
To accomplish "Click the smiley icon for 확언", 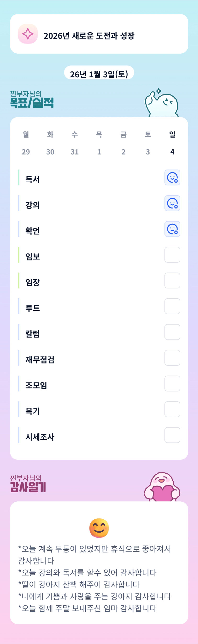I will (x=172, y=229).
